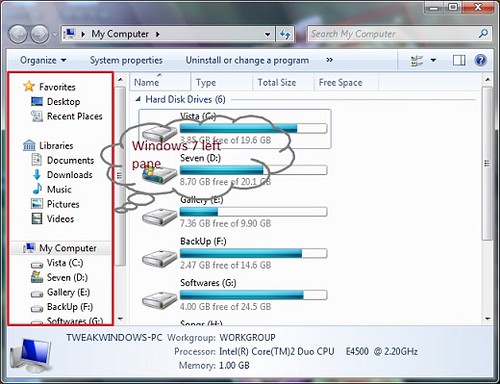This screenshot has width=500, height=384.
Task: Open recent pages dropdown beside Forward button
Action: click(55, 34)
